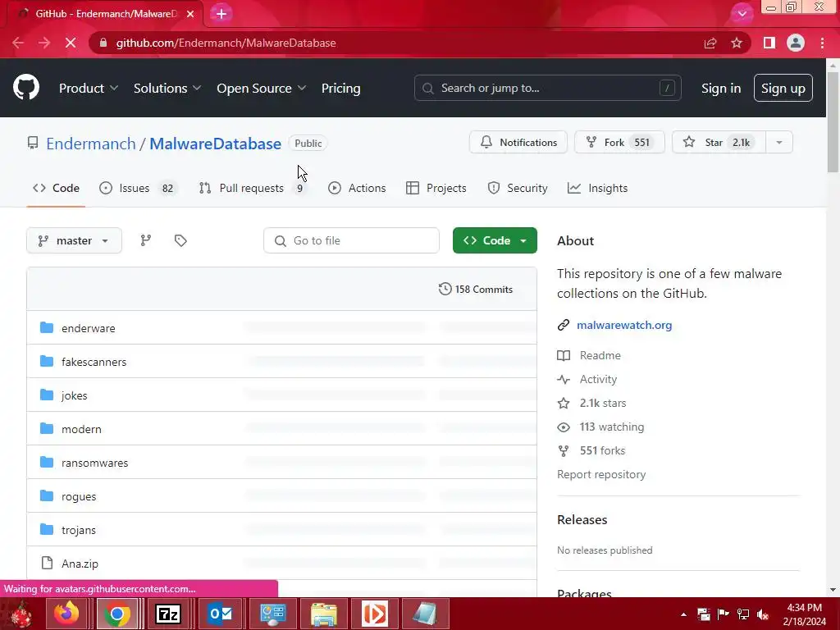
Task: Open the green Code dropdown
Action: coord(495,240)
